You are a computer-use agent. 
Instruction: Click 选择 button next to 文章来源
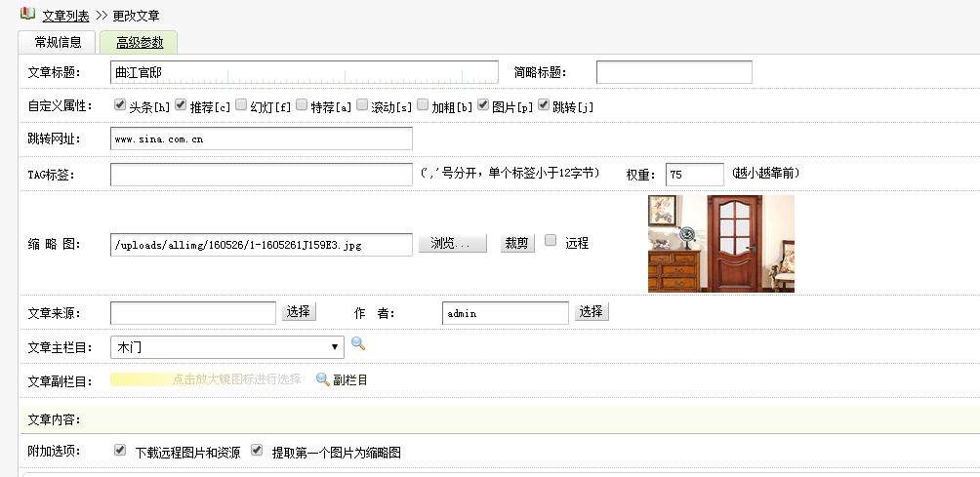[x=299, y=311]
